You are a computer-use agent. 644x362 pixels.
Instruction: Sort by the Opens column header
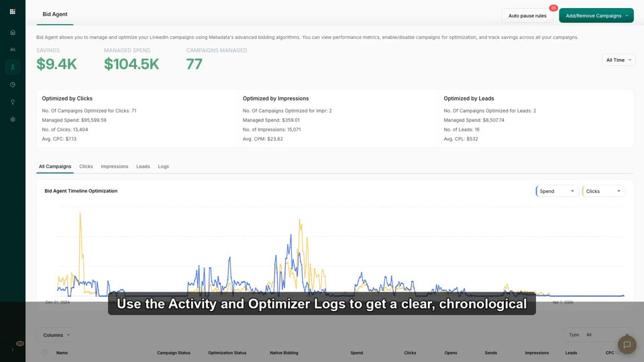[451, 353]
